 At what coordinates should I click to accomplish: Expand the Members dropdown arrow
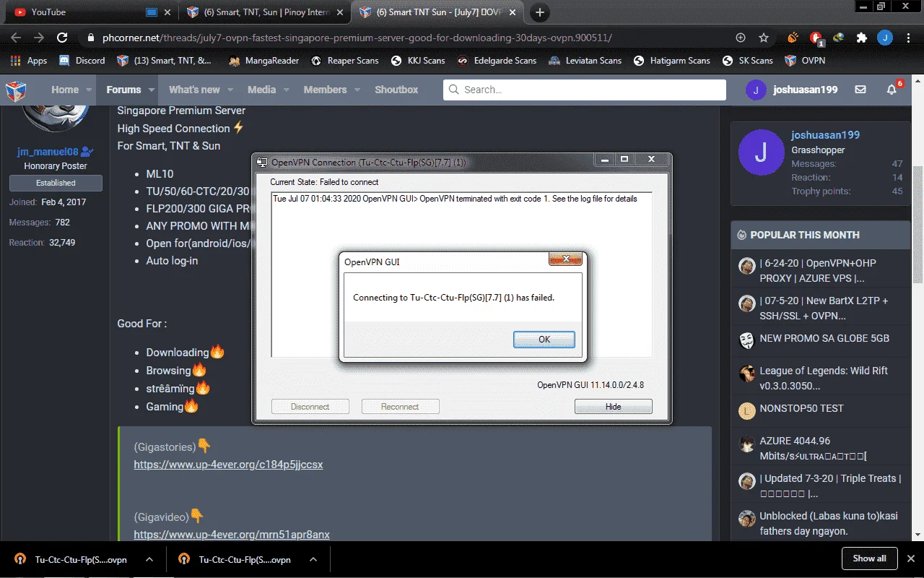(x=357, y=90)
